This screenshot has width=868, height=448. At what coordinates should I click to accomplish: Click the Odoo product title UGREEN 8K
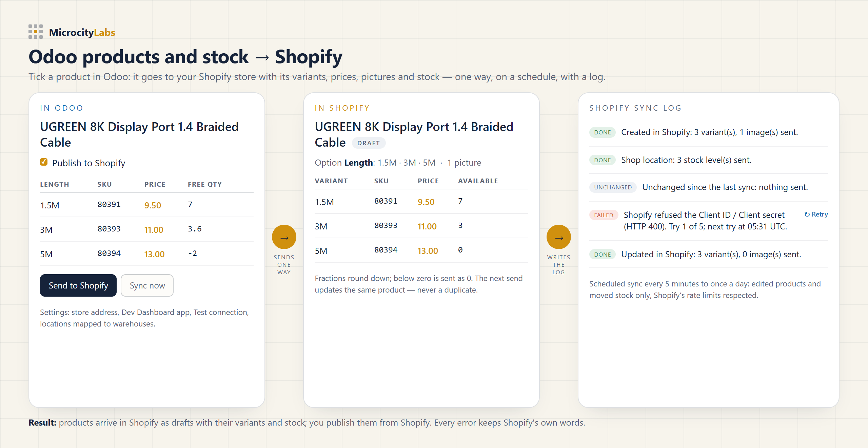click(139, 134)
